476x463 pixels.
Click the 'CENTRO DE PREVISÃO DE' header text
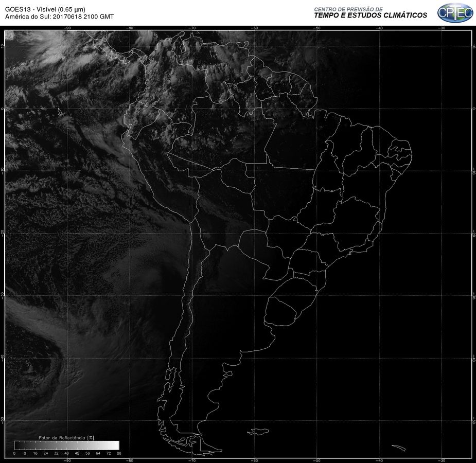[348, 9]
